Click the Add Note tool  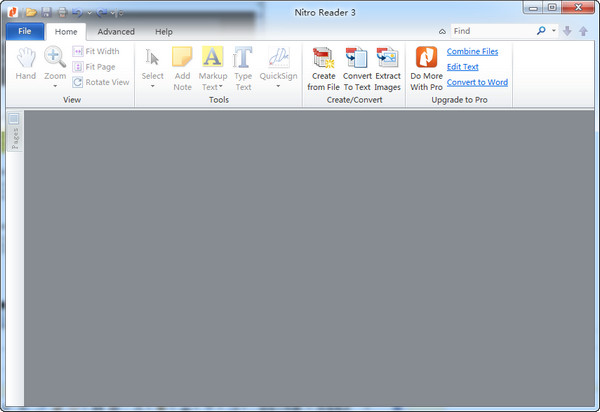[x=182, y=66]
